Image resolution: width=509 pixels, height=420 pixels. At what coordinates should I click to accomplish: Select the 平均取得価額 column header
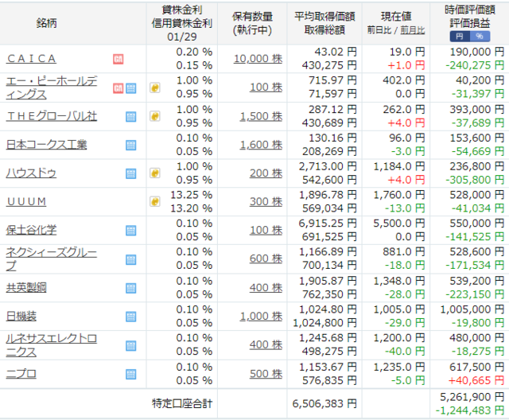point(324,17)
